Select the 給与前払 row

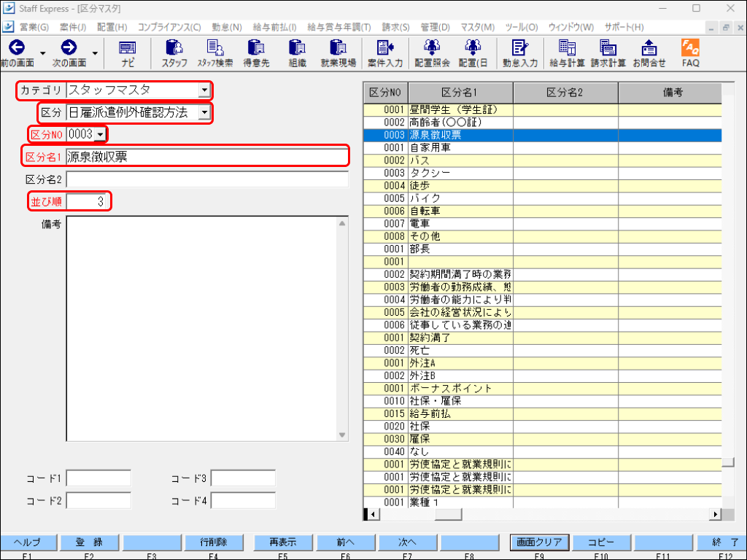(542, 413)
